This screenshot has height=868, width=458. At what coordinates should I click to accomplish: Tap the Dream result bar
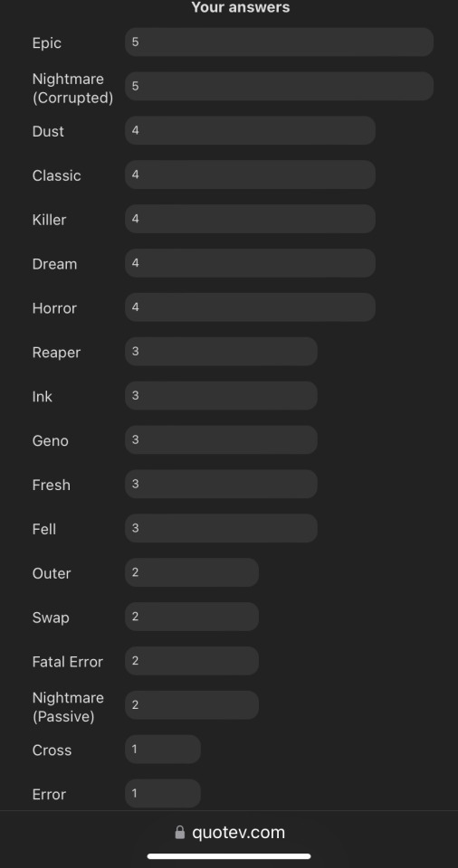[250, 263]
